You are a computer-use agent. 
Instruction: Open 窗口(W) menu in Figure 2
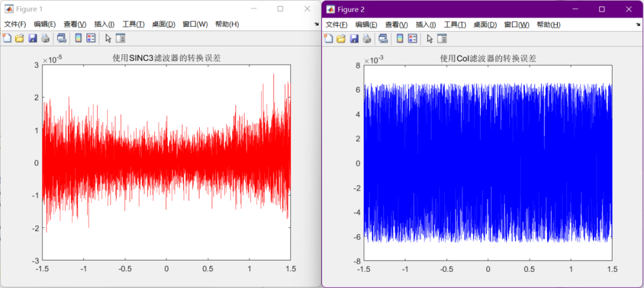(x=516, y=24)
